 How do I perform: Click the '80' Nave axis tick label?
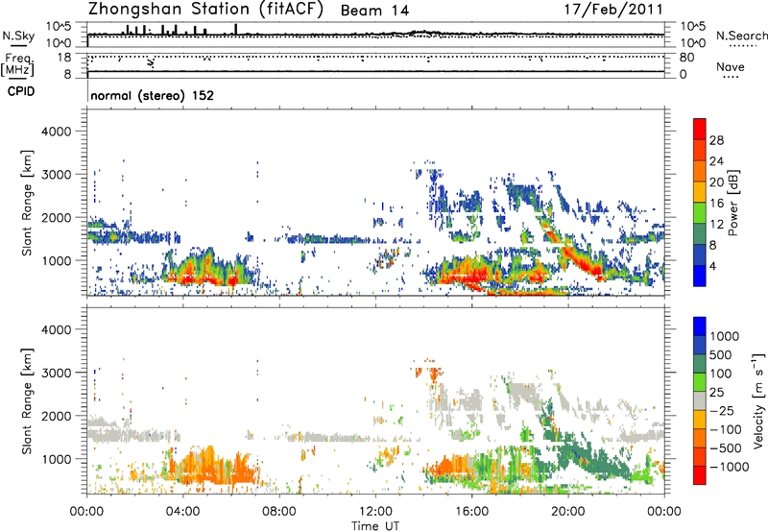(686, 58)
